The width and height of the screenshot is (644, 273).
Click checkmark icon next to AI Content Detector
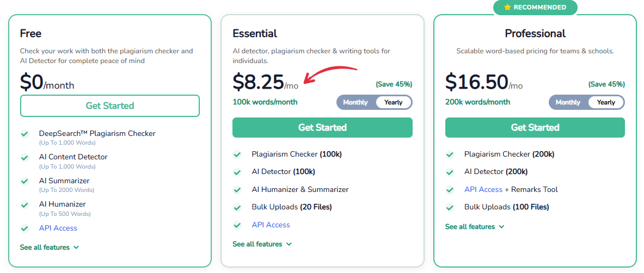coord(24,157)
